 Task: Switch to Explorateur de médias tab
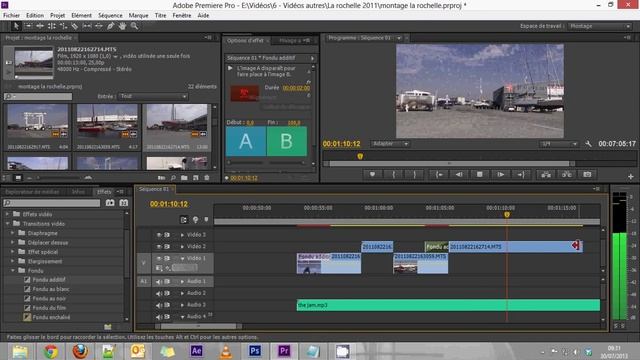coord(32,191)
